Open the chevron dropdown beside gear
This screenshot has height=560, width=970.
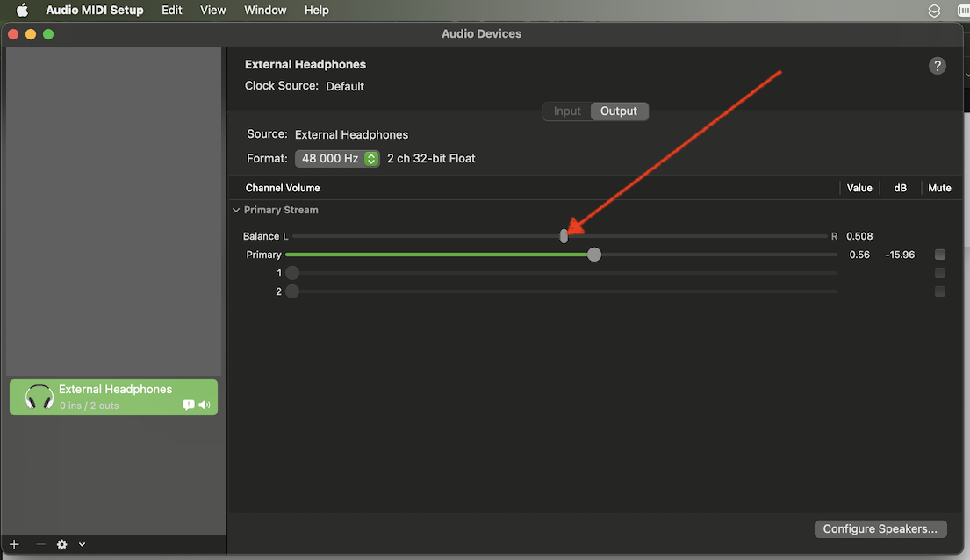tap(82, 544)
